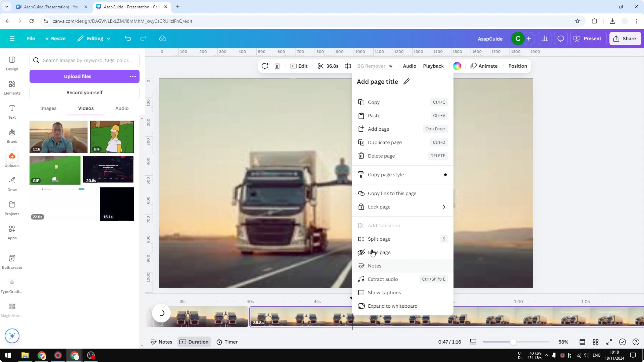
Task: Click the Upload files button
Action: tap(78, 76)
